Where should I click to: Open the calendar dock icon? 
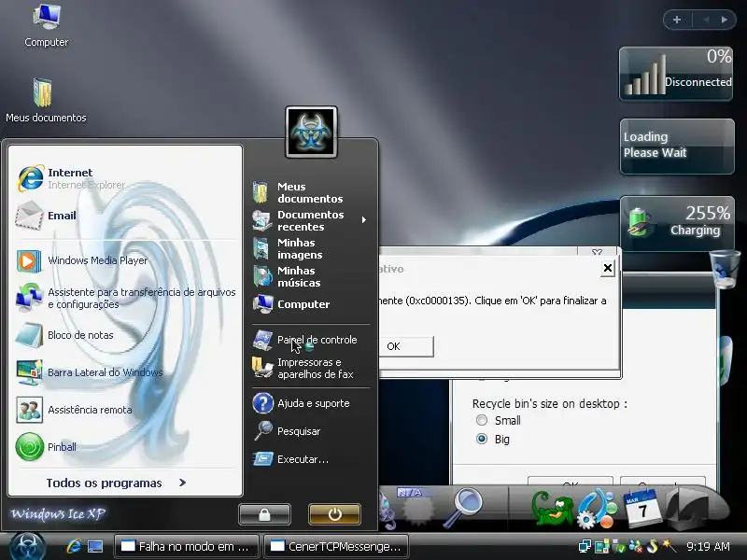pos(641,509)
